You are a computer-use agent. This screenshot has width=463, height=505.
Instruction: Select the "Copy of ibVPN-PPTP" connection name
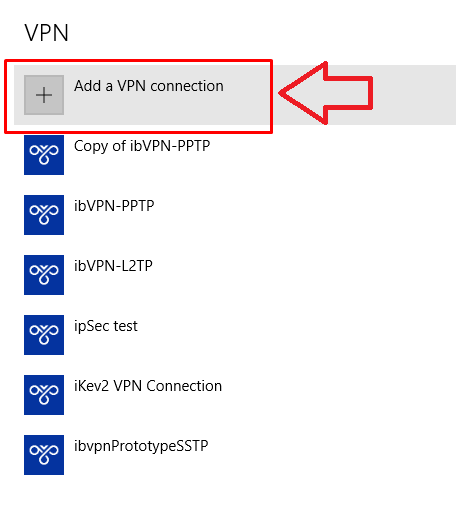[x=142, y=146]
